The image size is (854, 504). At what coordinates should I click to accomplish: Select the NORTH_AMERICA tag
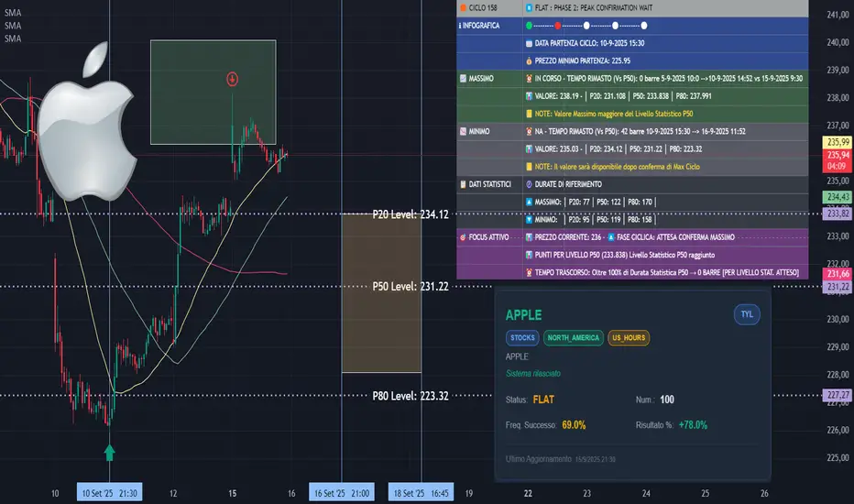pyautogui.click(x=573, y=338)
